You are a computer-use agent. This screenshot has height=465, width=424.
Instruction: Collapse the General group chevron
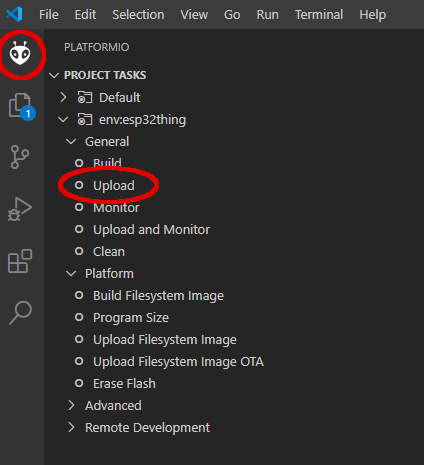(x=71, y=142)
